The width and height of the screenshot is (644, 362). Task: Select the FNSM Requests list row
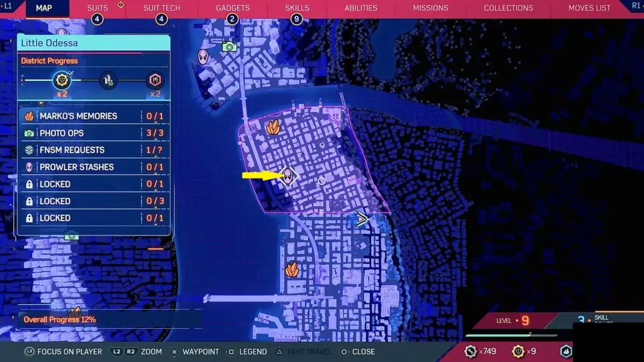pos(93,150)
